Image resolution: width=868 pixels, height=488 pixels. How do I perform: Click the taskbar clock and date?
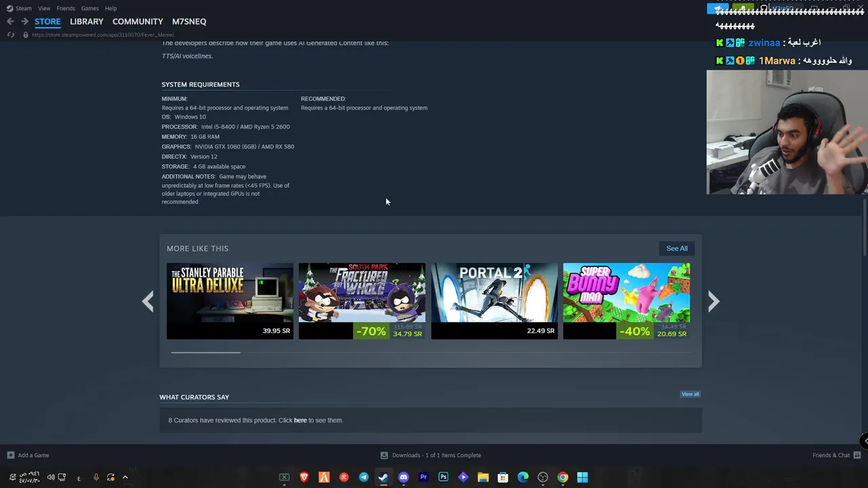coord(29,477)
